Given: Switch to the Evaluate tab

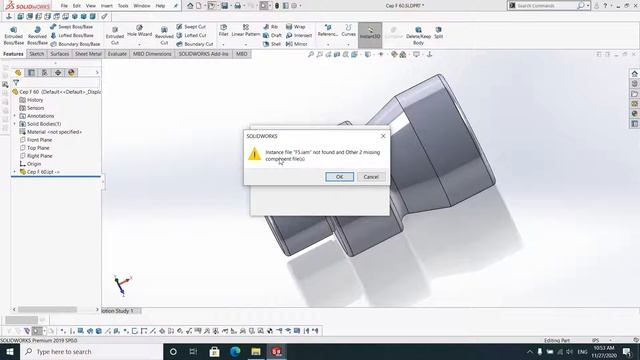Looking at the screenshot, I should point(117,54).
